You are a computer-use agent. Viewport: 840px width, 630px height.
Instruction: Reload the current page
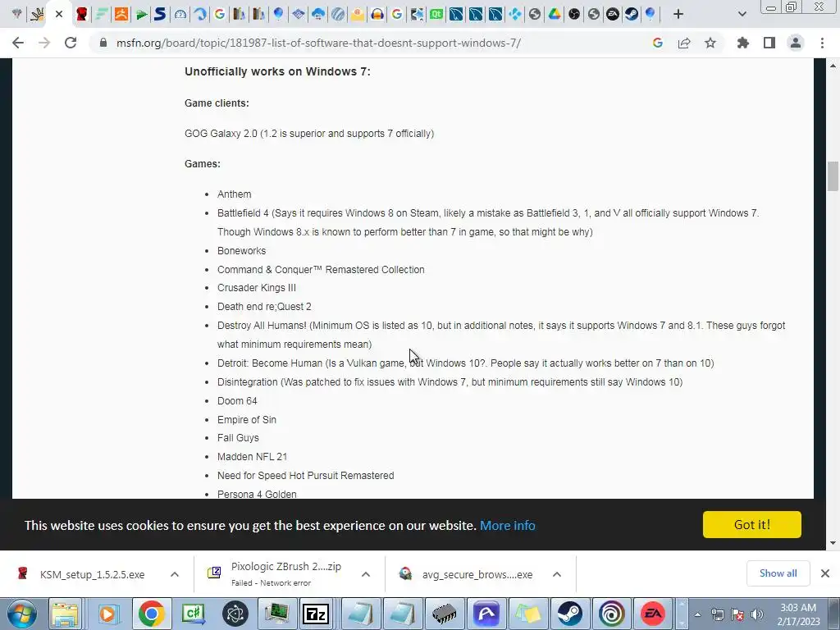[x=71, y=43]
